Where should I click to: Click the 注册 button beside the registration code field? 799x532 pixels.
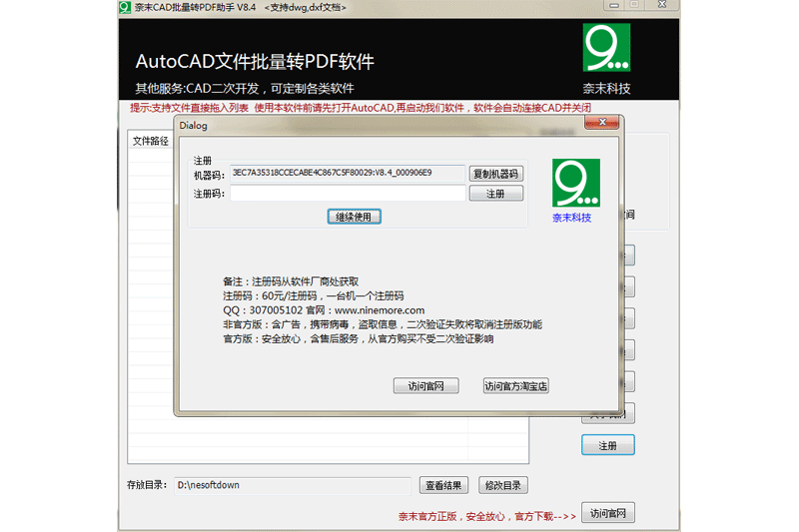[x=495, y=194]
